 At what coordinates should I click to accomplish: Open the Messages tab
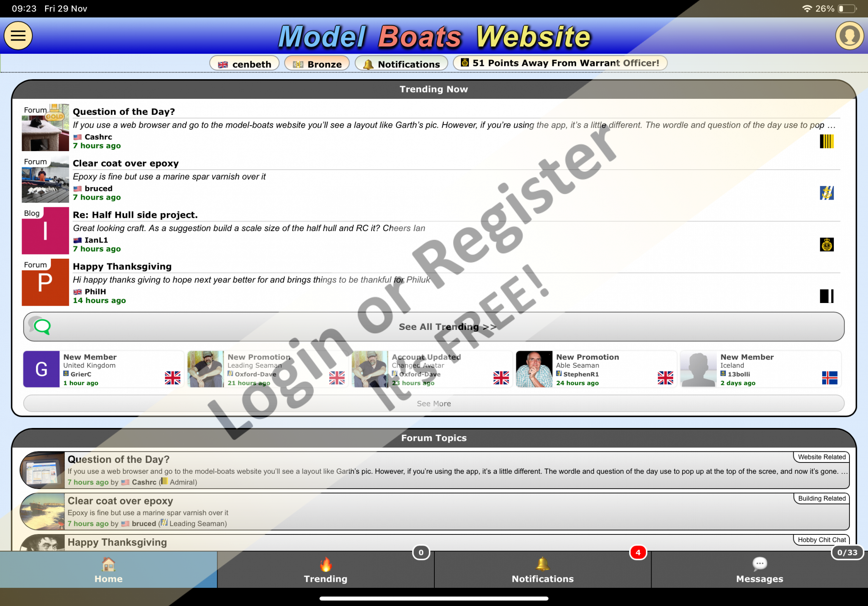click(x=759, y=570)
